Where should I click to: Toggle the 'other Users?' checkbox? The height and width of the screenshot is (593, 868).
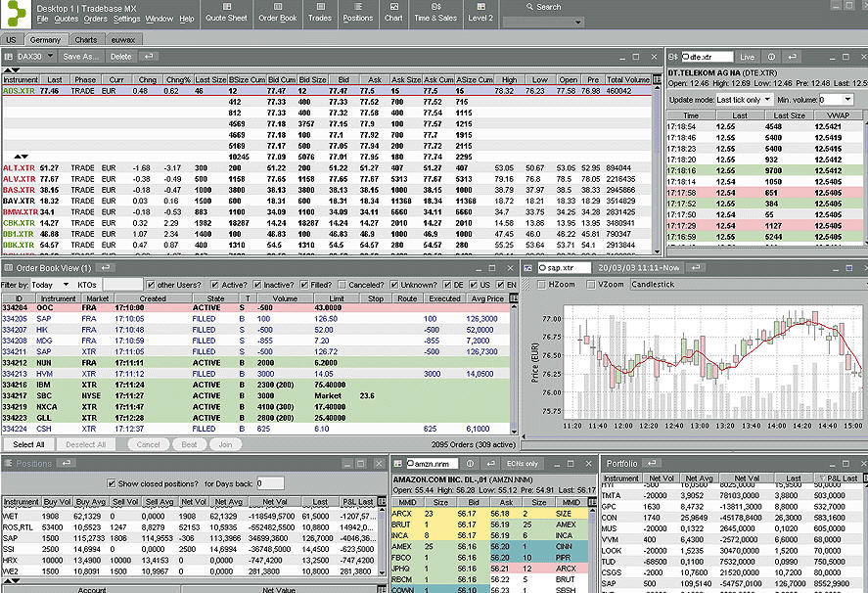click(x=151, y=285)
